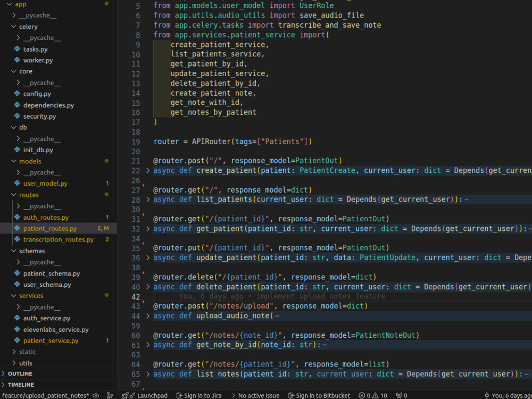The width and height of the screenshot is (532, 399).
Task: Collapse the app folder
Action: (x=10, y=4)
